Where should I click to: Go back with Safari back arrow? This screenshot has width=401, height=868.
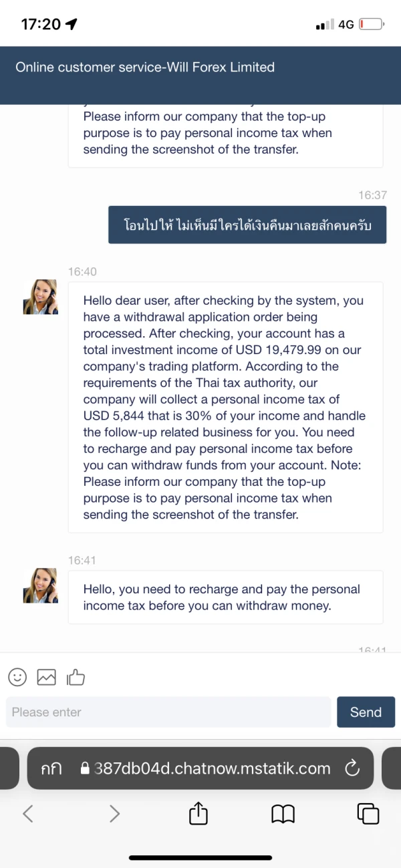pos(28,813)
